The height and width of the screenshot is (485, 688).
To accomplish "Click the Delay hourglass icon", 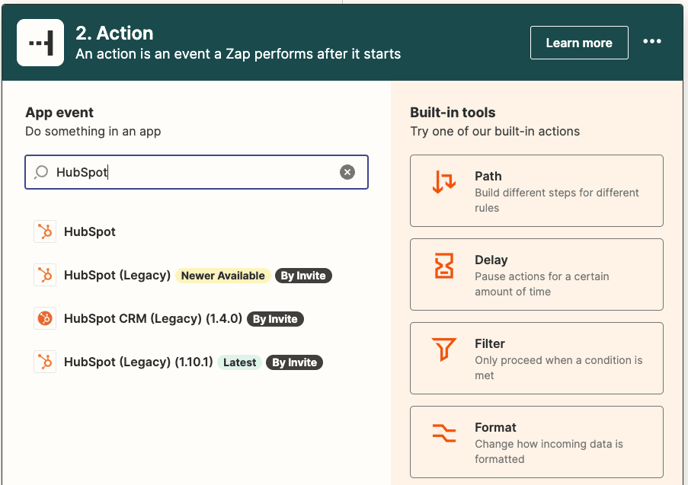I will [x=443, y=266].
